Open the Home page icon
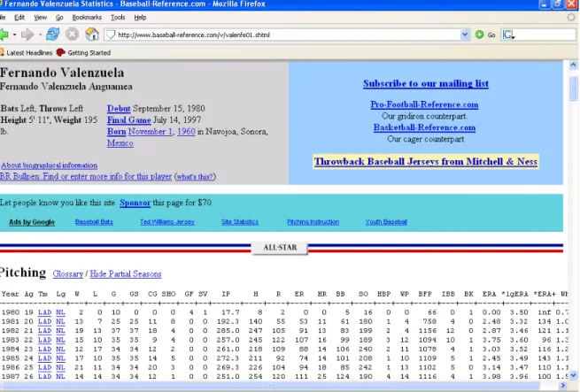Image resolution: width=580 pixels, height=392 pixels. 92,35
